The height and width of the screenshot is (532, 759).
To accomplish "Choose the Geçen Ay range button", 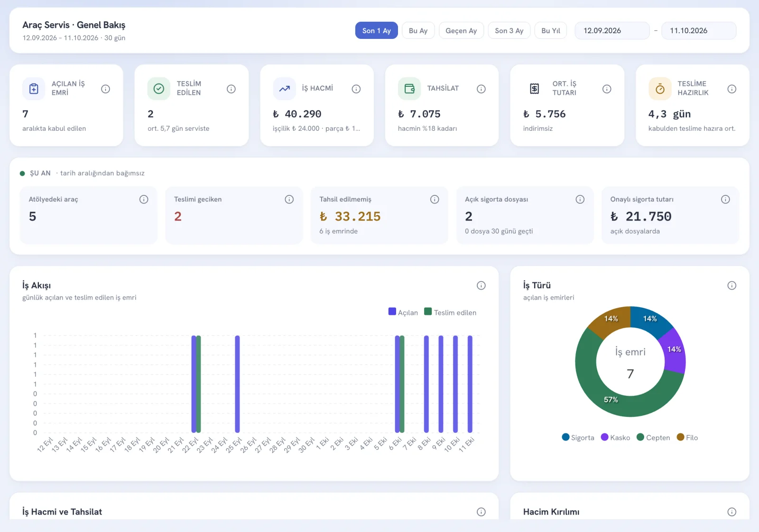I will pyautogui.click(x=461, y=30).
